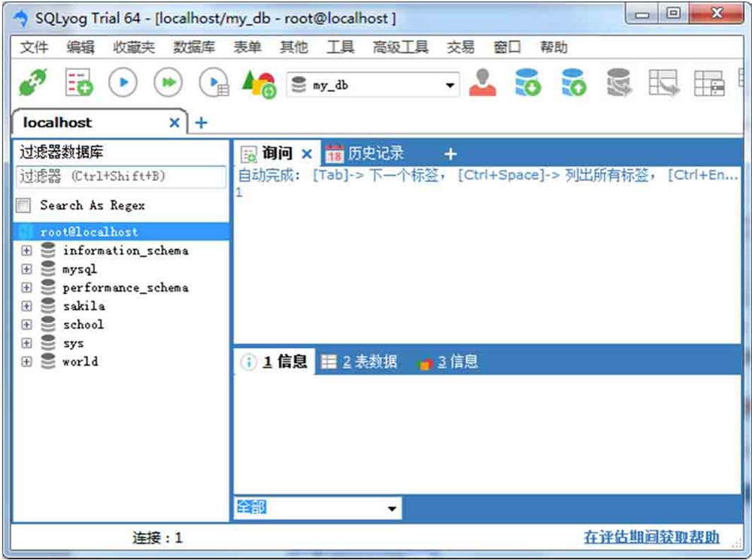Click the new connection toolbar icon
This screenshot has width=752, height=560.
pos(32,83)
